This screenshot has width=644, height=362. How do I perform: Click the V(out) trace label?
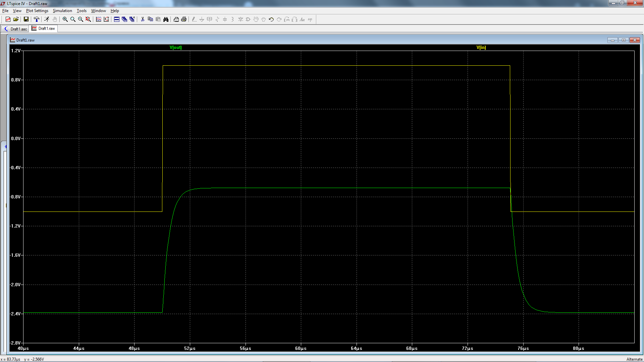(x=175, y=47)
